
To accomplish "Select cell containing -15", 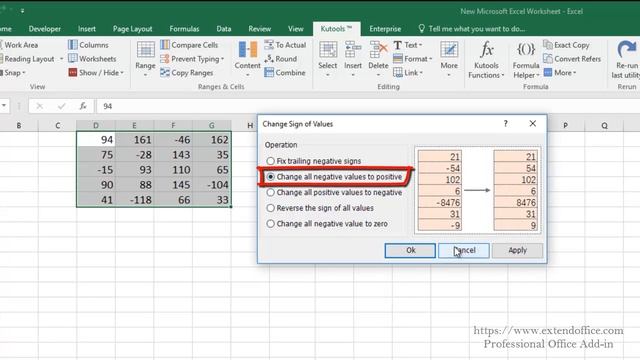I will pos(96,170).
